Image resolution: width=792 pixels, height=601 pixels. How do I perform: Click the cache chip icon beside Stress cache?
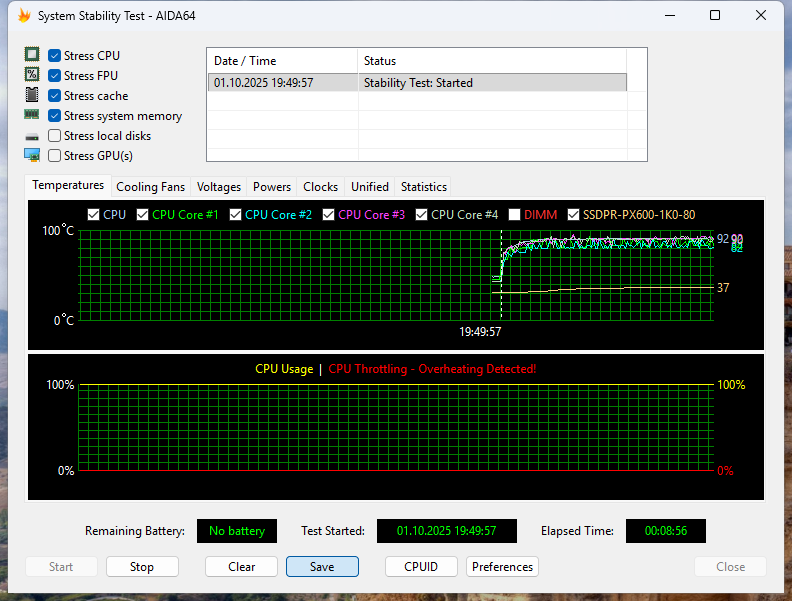point(32,94)
